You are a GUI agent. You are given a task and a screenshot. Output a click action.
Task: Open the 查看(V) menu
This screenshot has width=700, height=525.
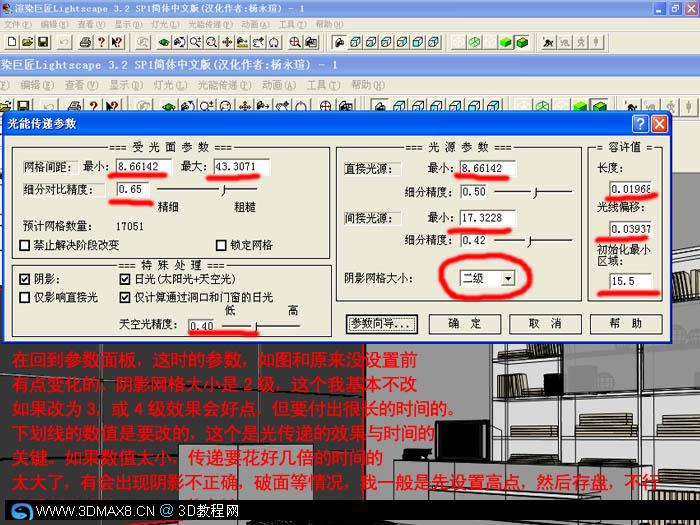point(91,24)
